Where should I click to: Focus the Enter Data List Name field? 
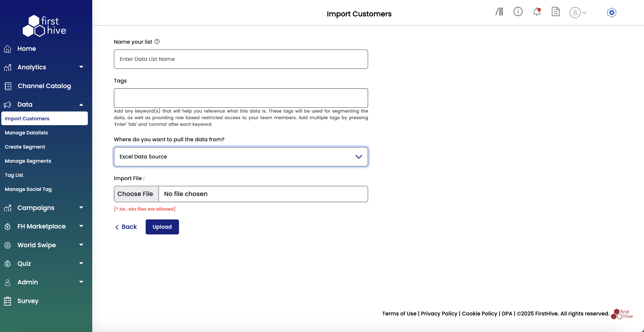tap(241, 59)
